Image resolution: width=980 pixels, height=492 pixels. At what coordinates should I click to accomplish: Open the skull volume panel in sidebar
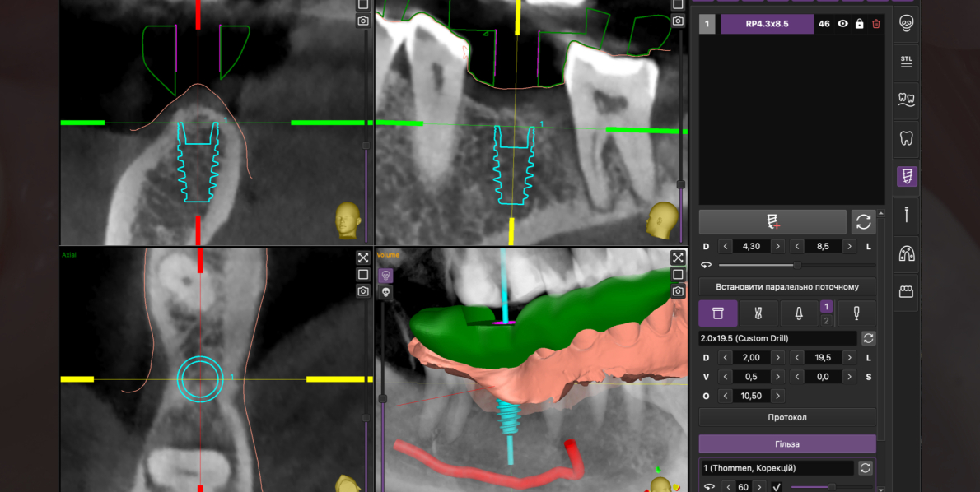(907, 23)
